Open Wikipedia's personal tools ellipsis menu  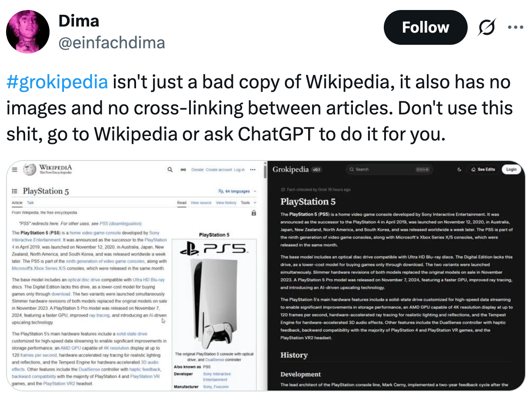point(253,170)
